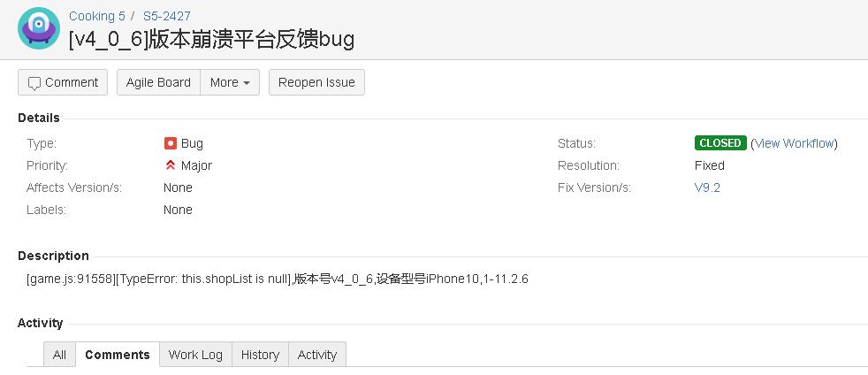
Task: Click the Major priority arrow icon
Action: pos(171,165)
